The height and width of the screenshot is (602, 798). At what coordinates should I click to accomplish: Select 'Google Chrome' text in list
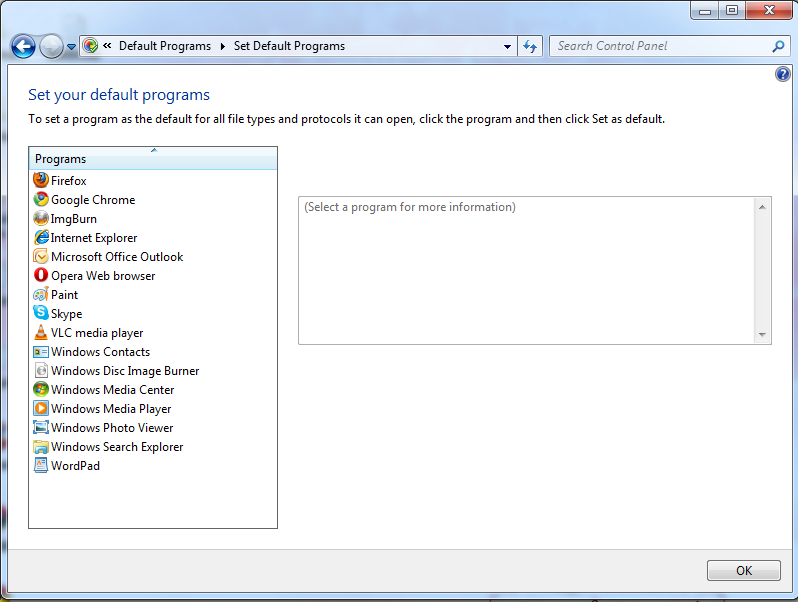tap(93, 199)
